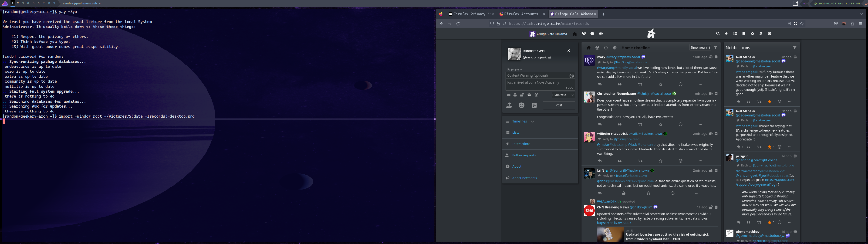Open follow requests person icon in top bar

[x=761, y=34]
